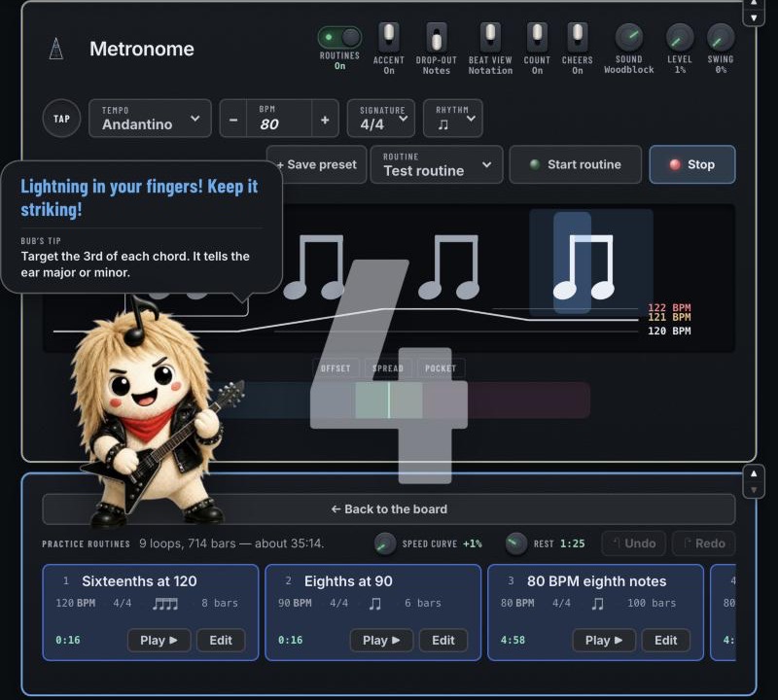Click Bub's Tip text about the 3rd

135,264
